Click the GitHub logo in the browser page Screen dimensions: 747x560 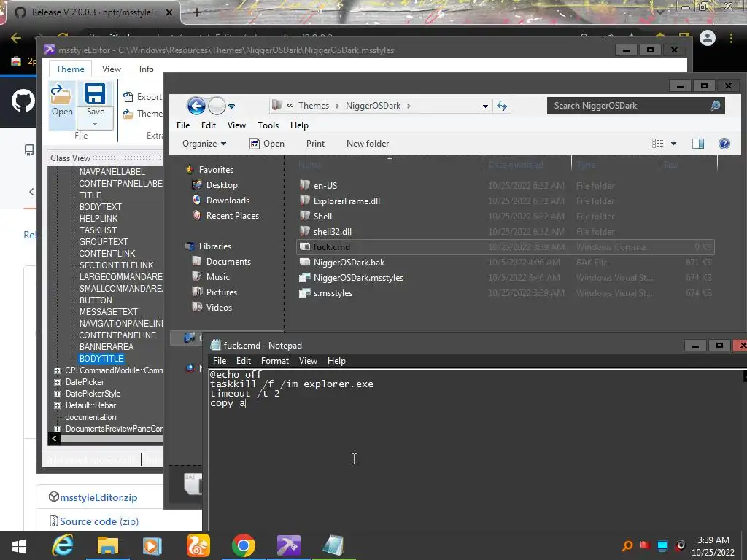coord(23,101)
